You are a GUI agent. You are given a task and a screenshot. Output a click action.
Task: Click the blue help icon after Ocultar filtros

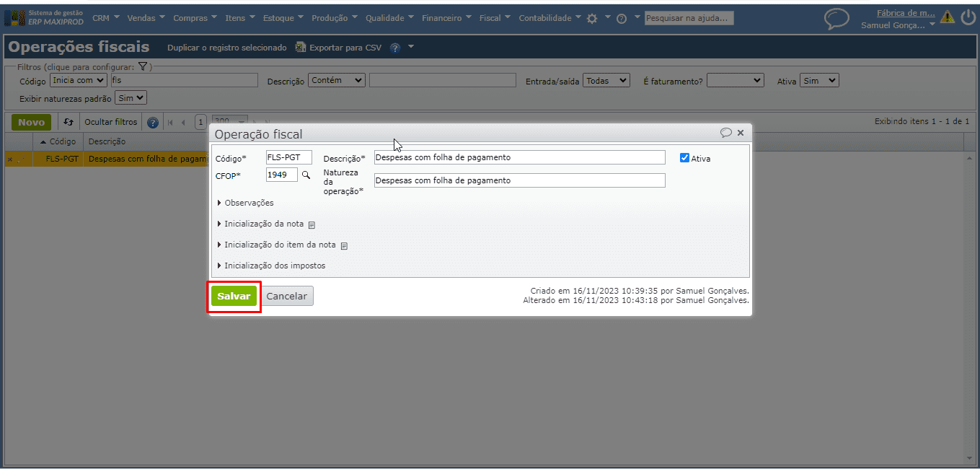(x=153, y=123)
